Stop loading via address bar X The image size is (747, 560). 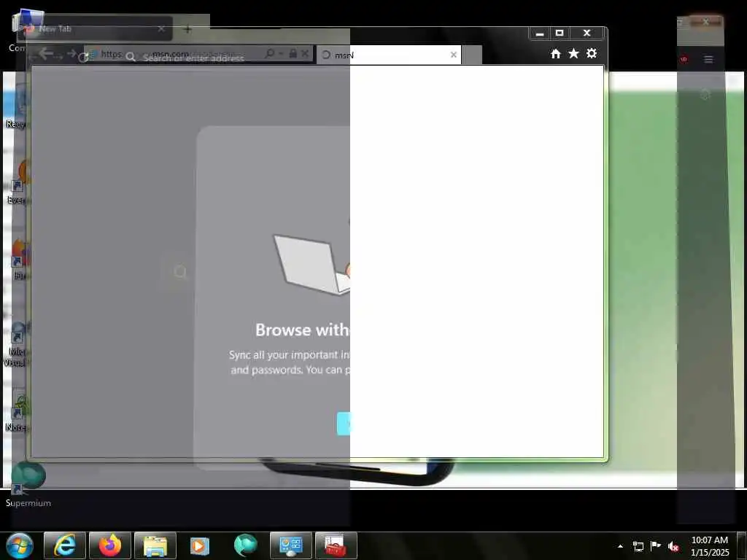point(305,53)
